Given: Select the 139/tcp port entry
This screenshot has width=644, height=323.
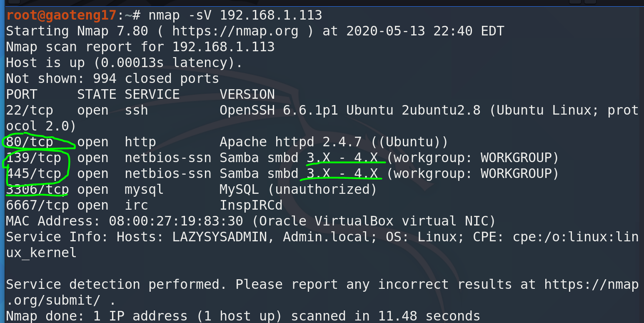Looking at the screenshot, I should 33,158.
